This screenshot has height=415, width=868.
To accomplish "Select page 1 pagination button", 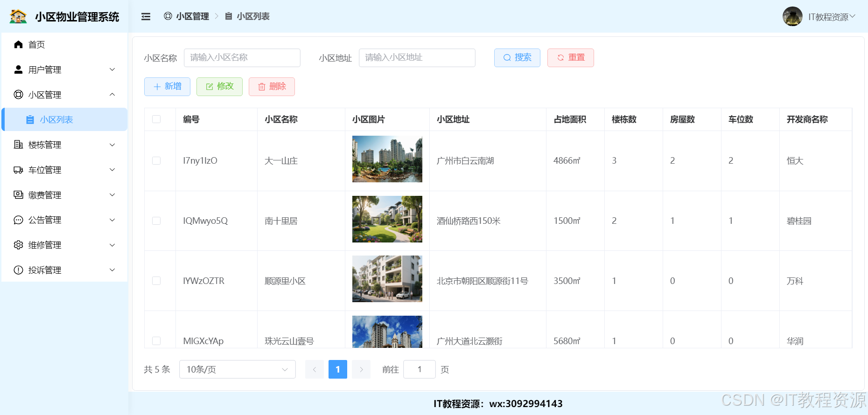I will coord(338,369).
